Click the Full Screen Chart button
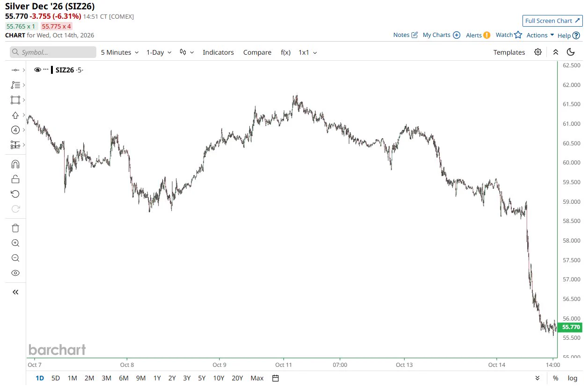This screenshot has height=386, width=588. [552, 21]
